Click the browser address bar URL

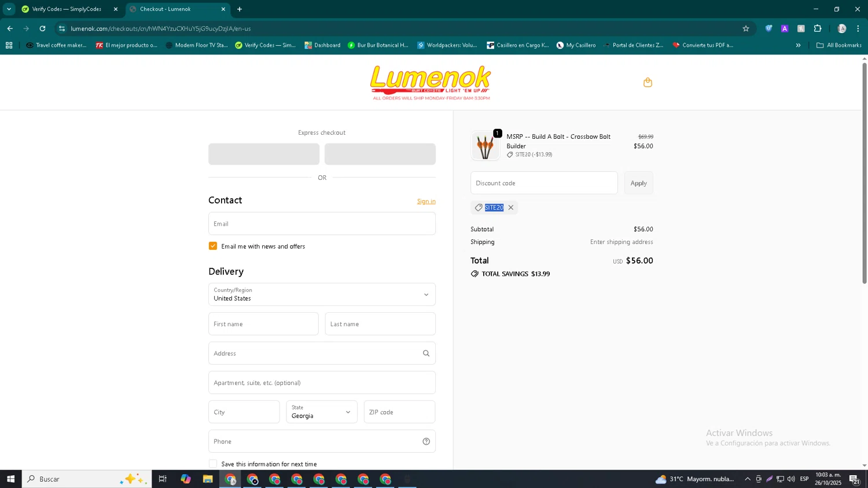click(x=161, y=28)
